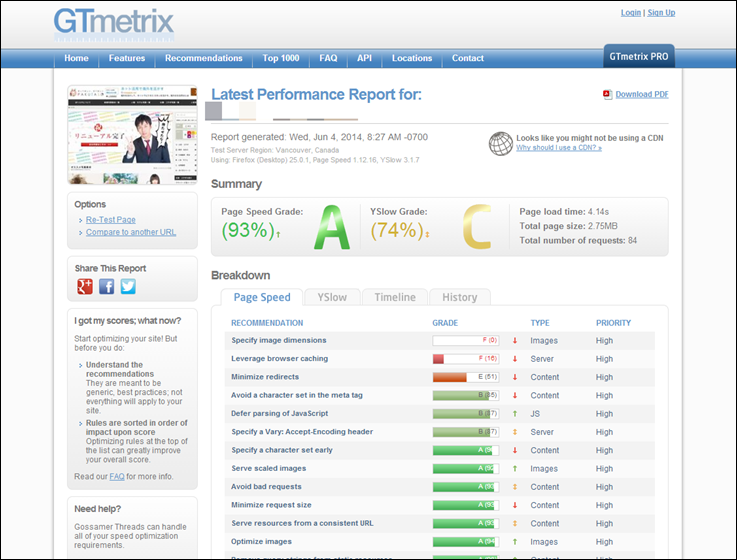Click Download PDF link
737x560 pixels.
642,95
